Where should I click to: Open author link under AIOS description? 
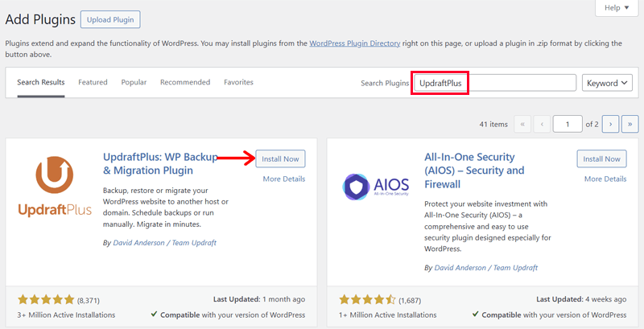486,268
